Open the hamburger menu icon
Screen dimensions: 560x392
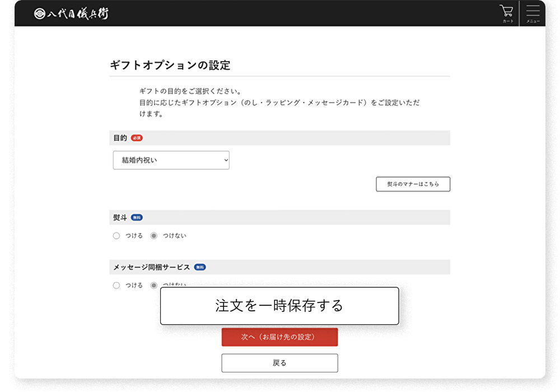pos(533,12)
